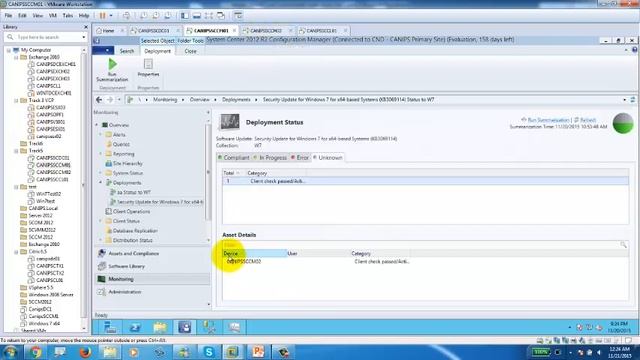Open Server Manager in the guest taskbar
This screenshot has width=640, height=360.
(x=110, y=327)
